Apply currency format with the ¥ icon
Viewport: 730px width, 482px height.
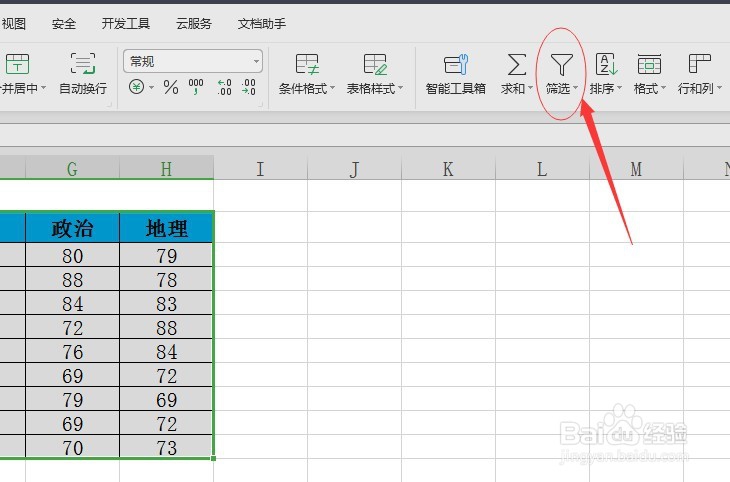[136, 87]
